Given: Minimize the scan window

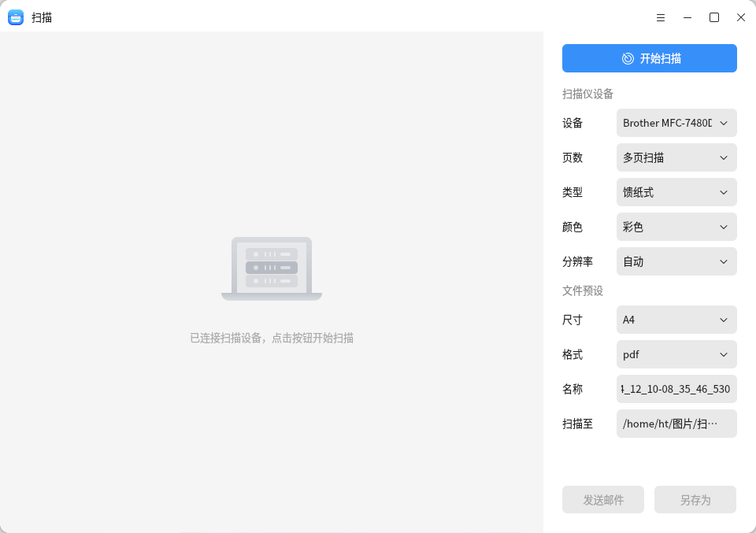Looking at the screenshot, I should pyautogui.click(x=687, y=17).
